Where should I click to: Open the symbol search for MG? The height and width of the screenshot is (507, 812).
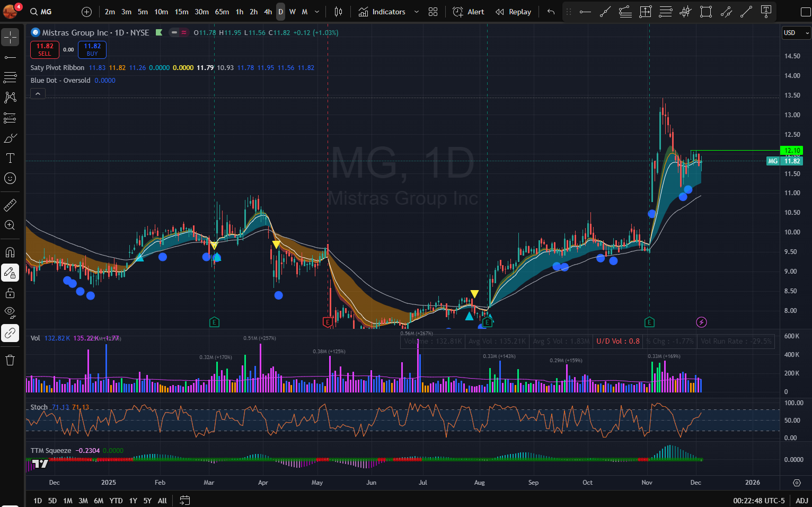[x=41, y=12]
